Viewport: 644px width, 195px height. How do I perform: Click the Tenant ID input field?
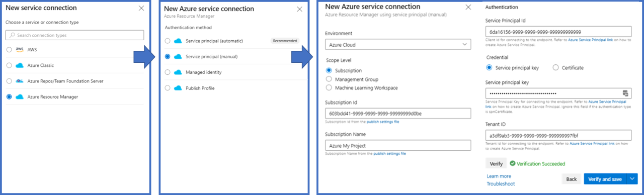coord(558,135)
